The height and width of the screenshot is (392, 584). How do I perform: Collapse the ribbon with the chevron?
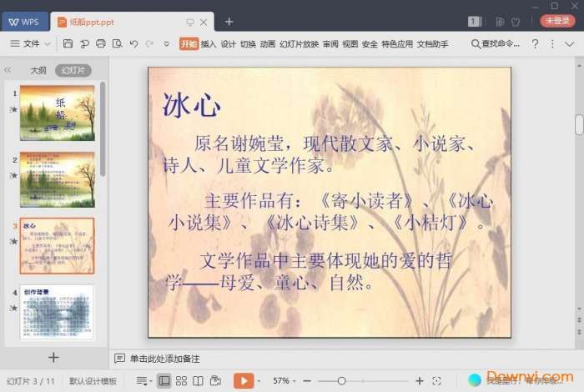[x=569, y=44]
